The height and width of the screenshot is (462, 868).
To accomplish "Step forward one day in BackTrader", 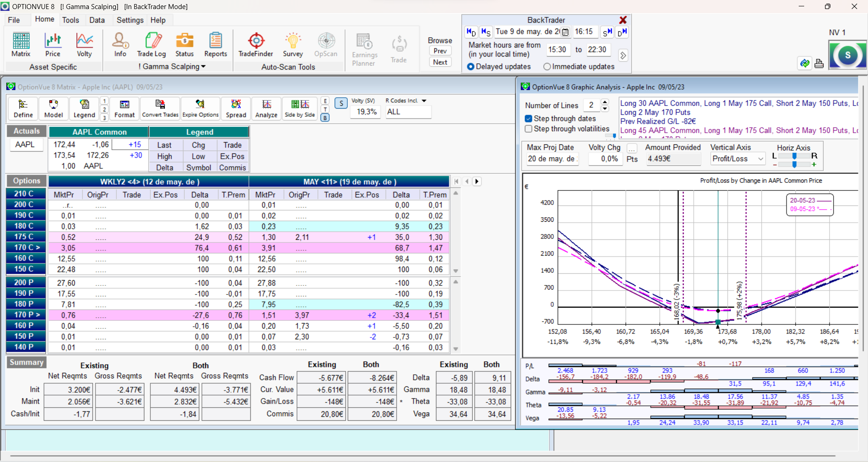I will click(x=622, y=32).
